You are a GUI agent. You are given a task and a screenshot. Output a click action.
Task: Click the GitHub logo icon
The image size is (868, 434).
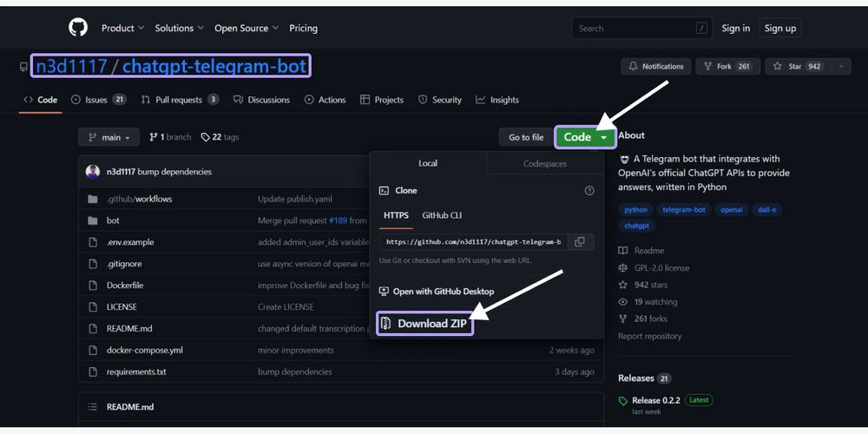tap(78, 28)
